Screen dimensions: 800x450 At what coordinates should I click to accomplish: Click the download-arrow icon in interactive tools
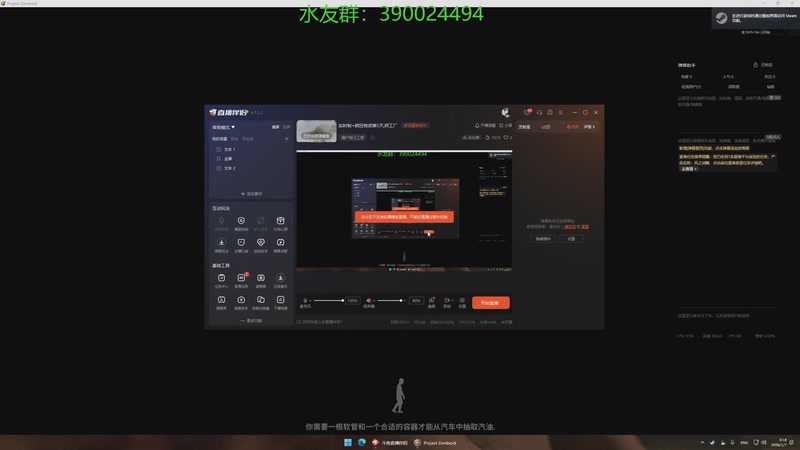tap(221, 242)
